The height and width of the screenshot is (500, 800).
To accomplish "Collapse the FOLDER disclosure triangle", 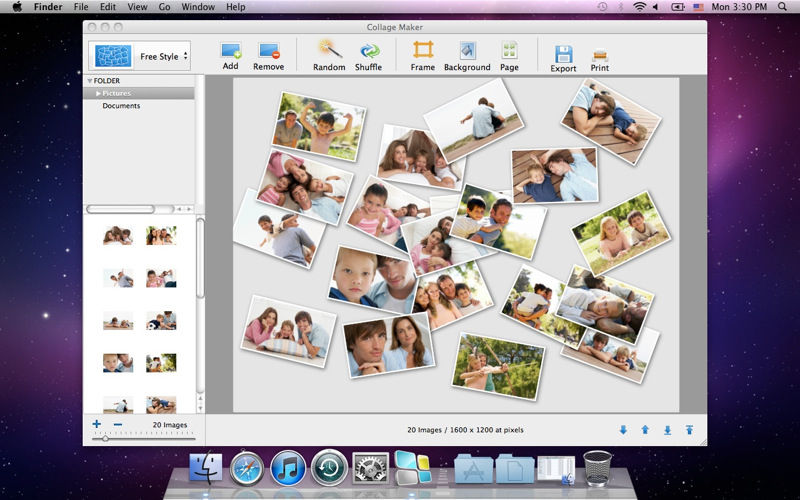I will click(x=90, y=81).
